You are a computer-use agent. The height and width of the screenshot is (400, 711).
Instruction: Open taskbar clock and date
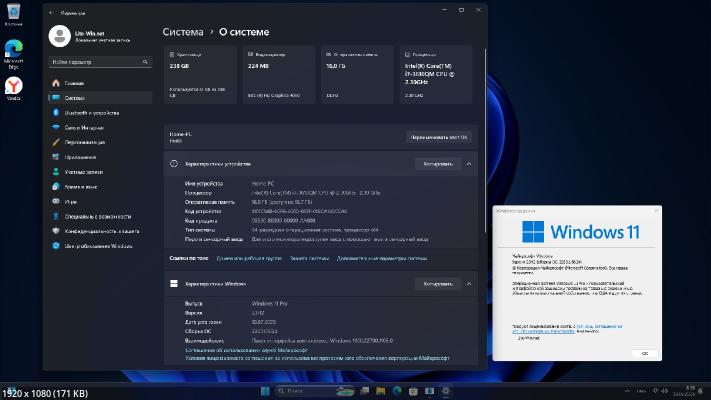[684, 391]
